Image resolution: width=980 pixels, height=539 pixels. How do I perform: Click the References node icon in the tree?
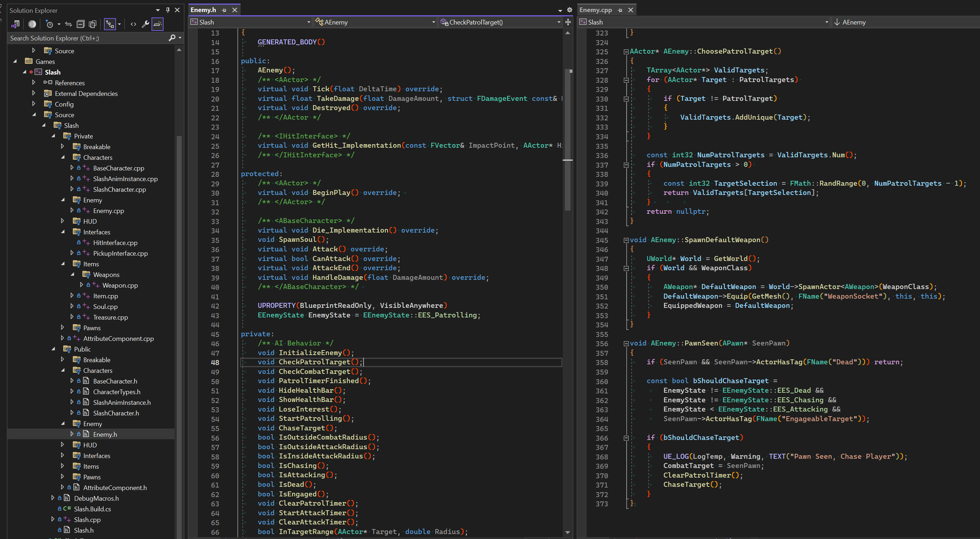click(48, 83)
